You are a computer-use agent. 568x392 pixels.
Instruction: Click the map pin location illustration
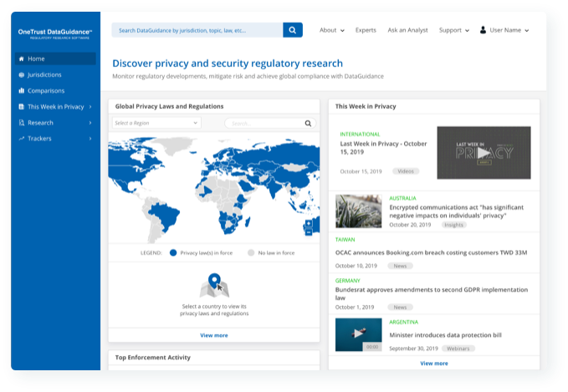214,285
